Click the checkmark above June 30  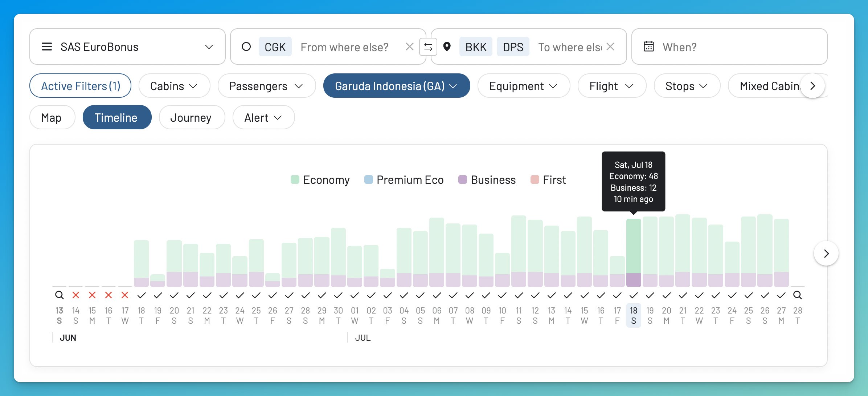[x=338, y=295]
